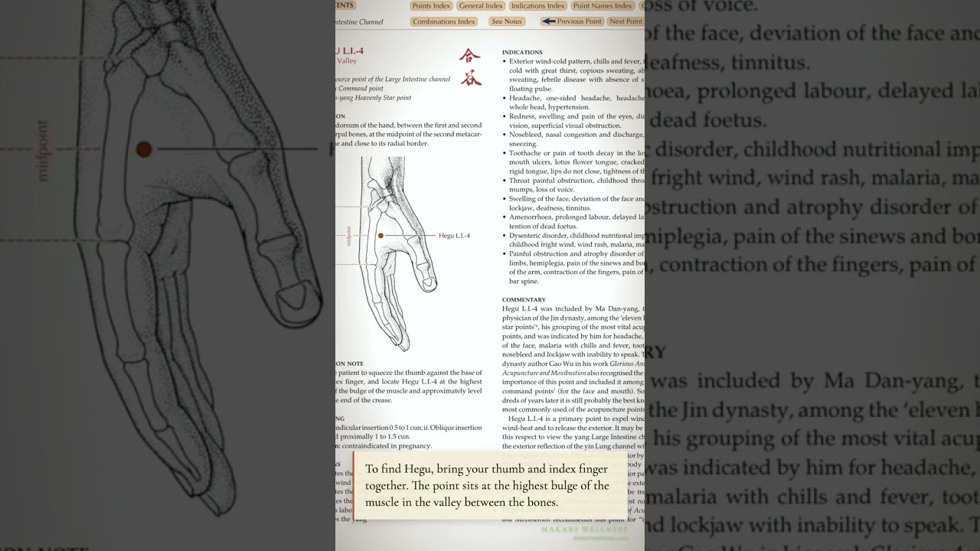Image resolution: width=980 pixels, height=551 pixels.
Task: Click the blue Previous Point arrow icon
Action: [548, 21]
